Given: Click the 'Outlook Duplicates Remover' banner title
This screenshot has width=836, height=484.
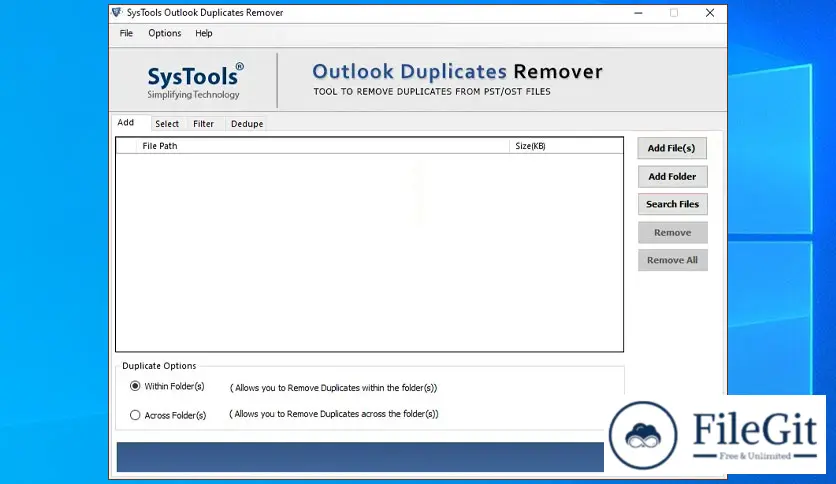Looking at the screenshot, I should (457, 71).
